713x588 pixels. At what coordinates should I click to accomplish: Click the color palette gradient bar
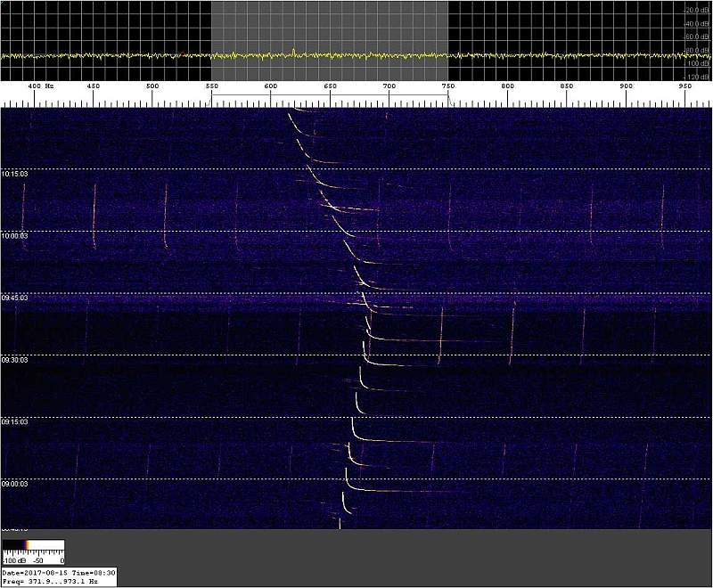33,545
